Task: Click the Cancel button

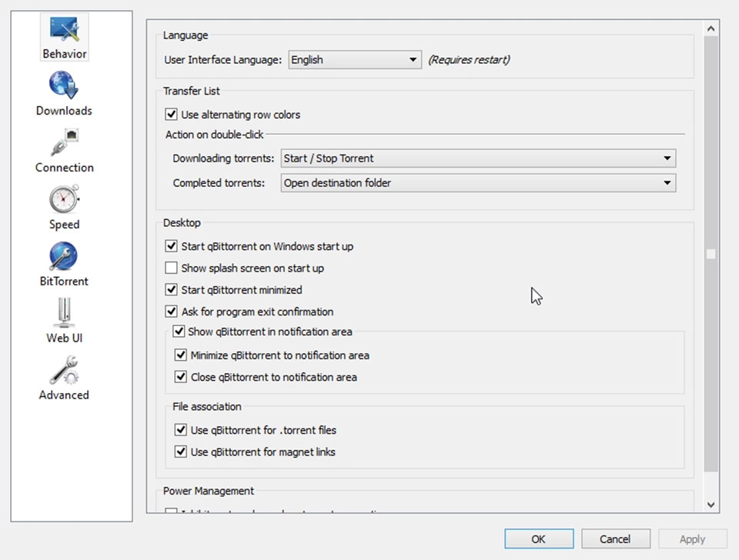Action: [616, 538]
